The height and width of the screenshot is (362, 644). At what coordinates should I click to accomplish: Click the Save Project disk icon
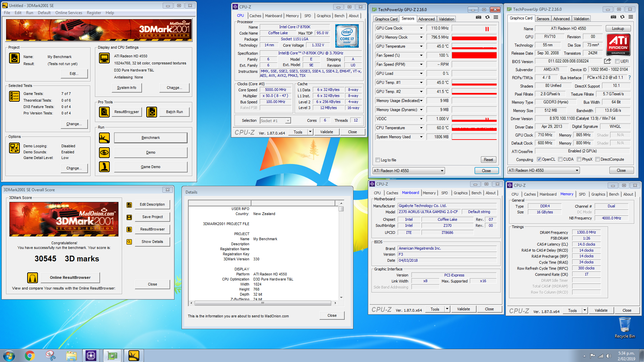(129, 217)
